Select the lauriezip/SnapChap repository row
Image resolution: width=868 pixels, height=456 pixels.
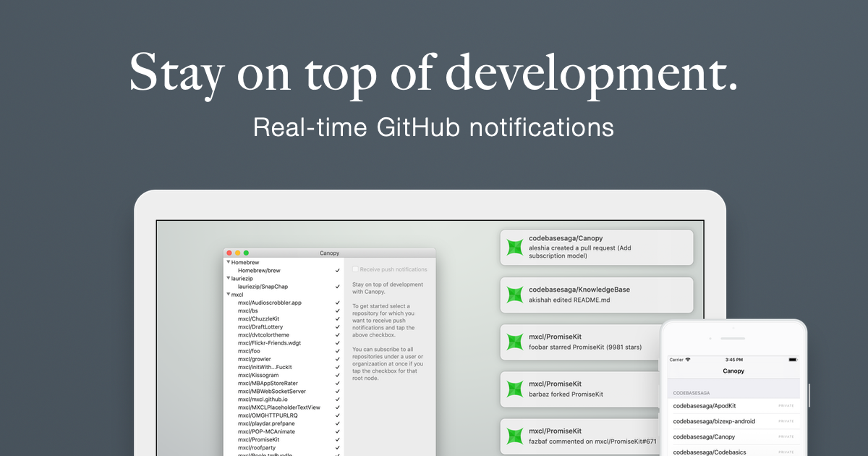[284, 287]
